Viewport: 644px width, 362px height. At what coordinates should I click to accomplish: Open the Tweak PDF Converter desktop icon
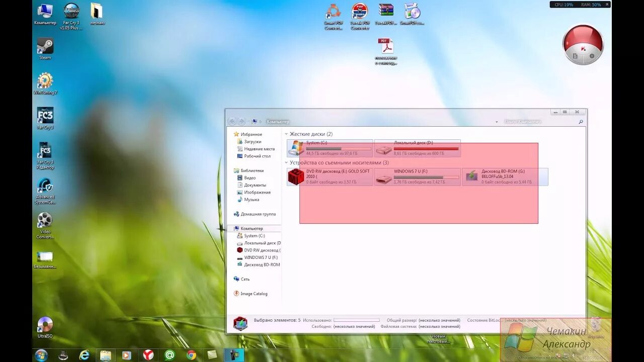point(360,11)
